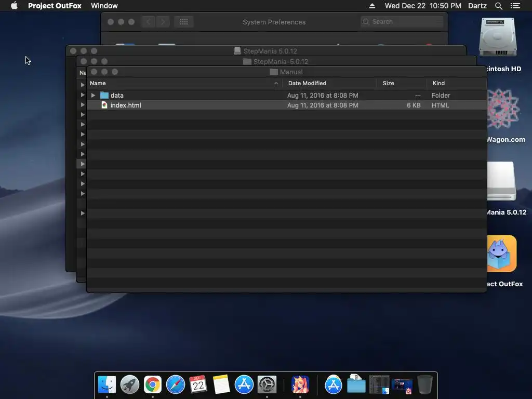The image size is (532, 399).
Task: Open the Applications stack in the Dock
Action: tap(334, 384)
